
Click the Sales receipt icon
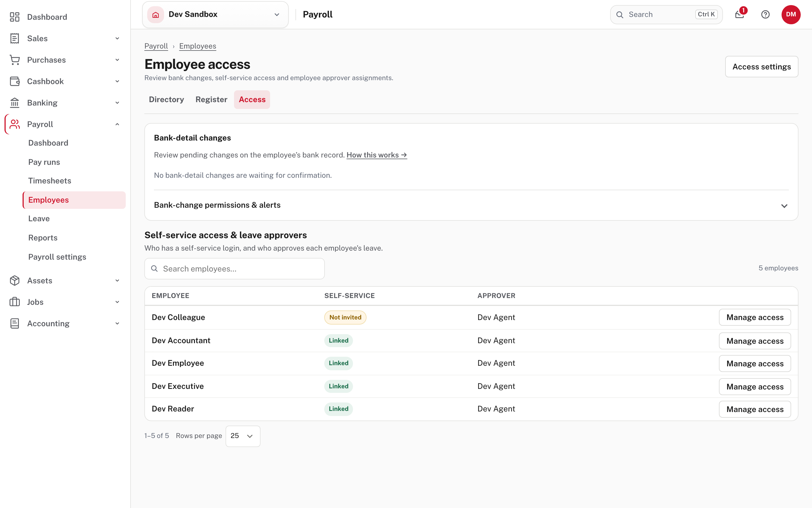click(14, 38)
